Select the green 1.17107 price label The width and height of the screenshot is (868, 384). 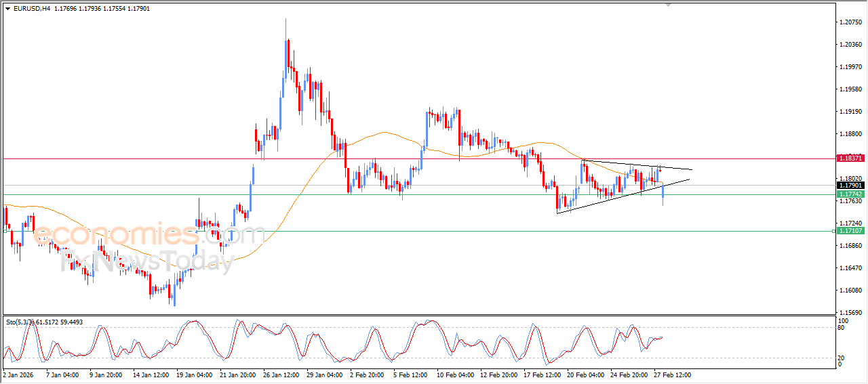coord(850,231)
